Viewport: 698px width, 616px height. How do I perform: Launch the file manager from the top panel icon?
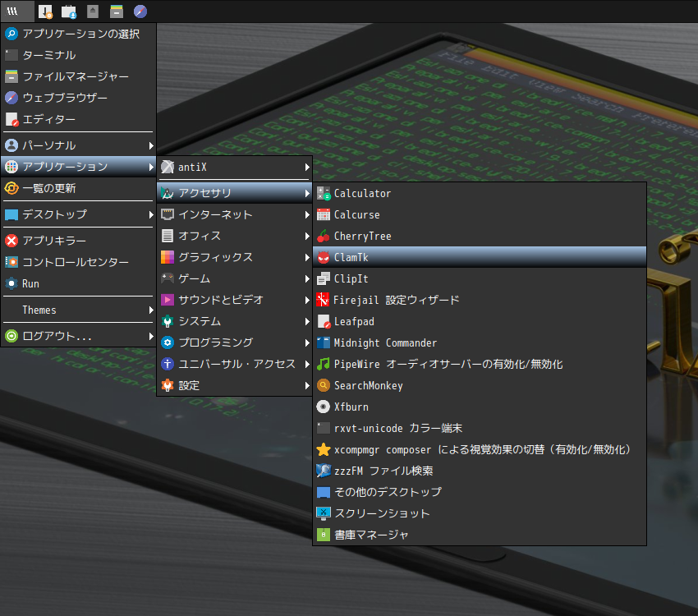point(116,11)
